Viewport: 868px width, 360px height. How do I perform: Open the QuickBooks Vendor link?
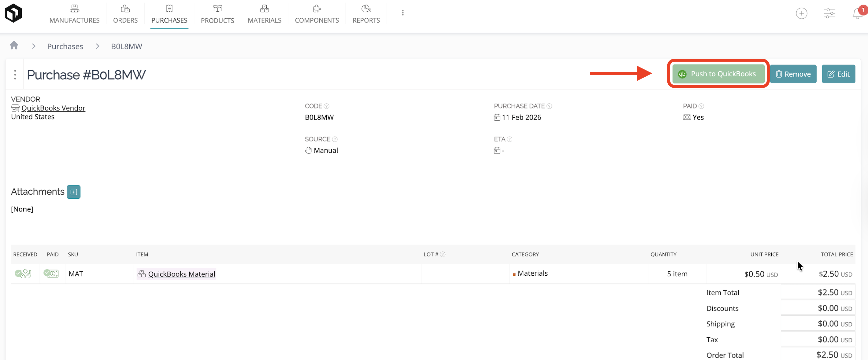[53, 108]
